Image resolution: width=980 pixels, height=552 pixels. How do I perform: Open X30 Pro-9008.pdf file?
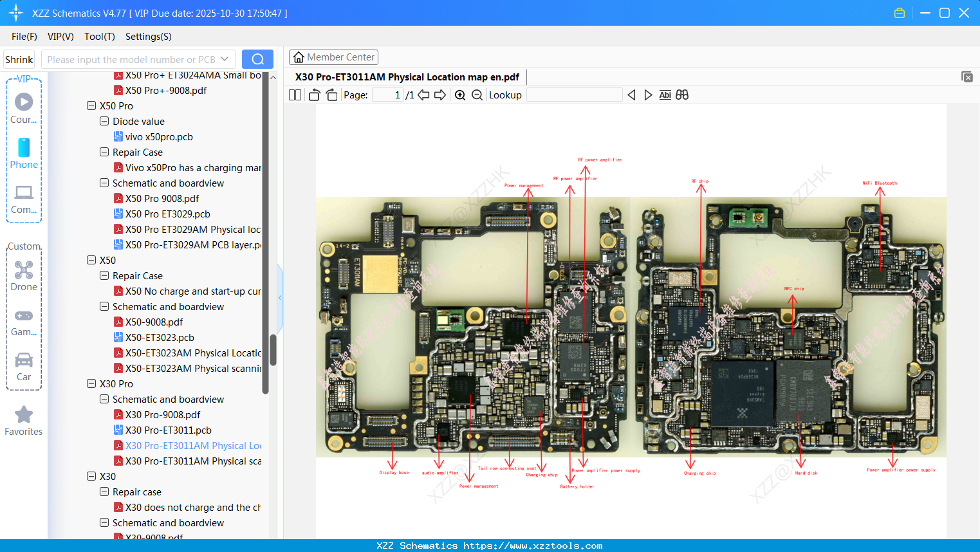click(x=163, y=415)
